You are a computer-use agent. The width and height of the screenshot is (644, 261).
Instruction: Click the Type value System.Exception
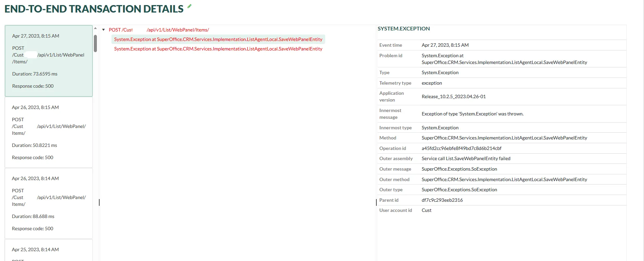tap(440, 72)
